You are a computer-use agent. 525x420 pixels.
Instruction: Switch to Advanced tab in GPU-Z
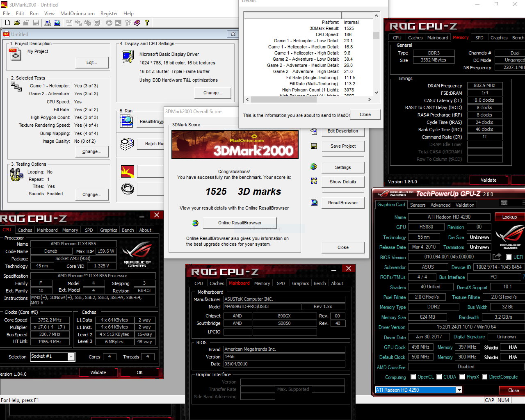(441, 205)
